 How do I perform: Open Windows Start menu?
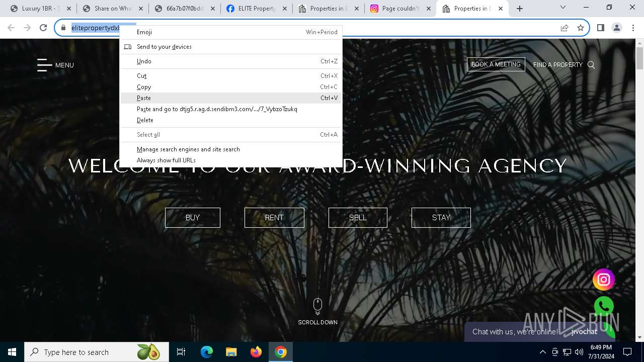(12, 352)
